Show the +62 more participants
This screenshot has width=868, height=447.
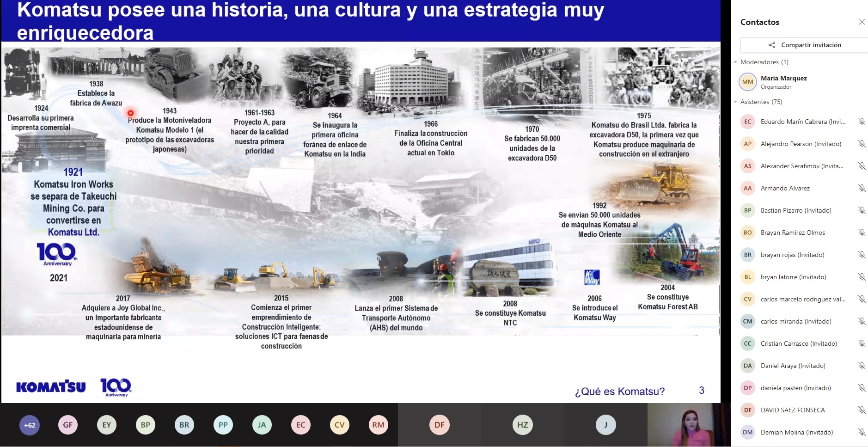click(x=30, y=425)
